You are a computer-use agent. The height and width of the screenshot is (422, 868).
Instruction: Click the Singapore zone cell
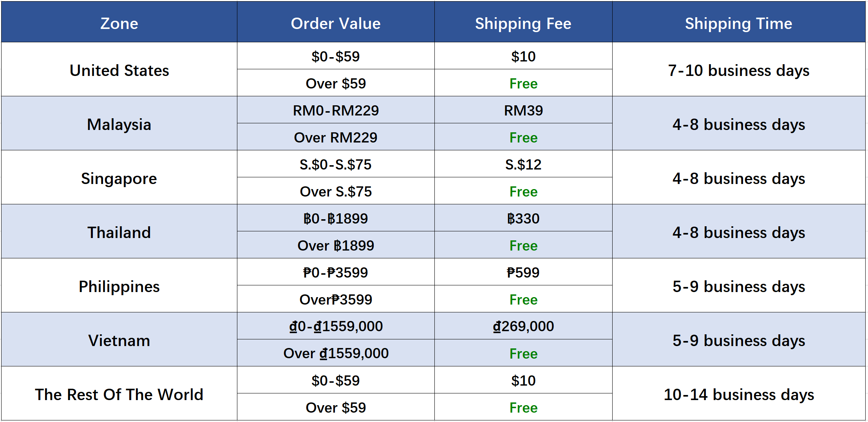pyautogui.click(x=119, y=179)
